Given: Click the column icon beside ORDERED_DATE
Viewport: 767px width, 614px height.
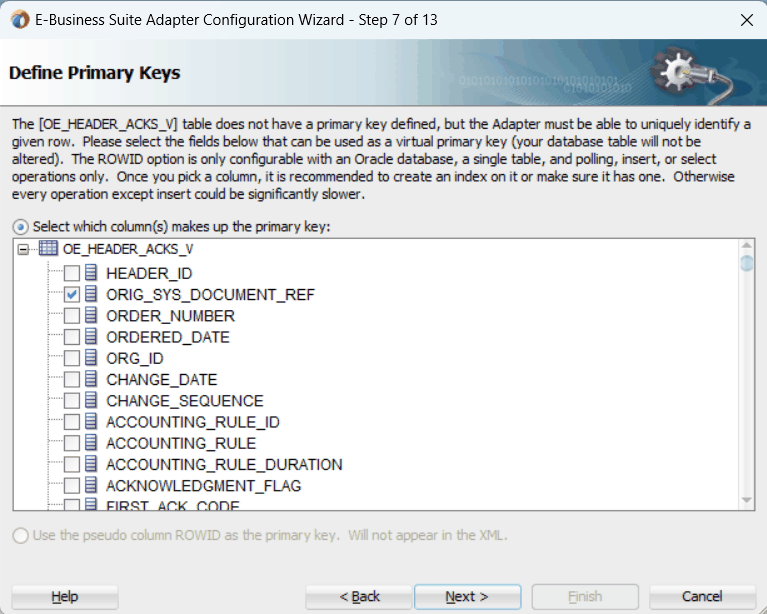Looking at the screenshot, I should pyautogui.click(x=91, y=337).
